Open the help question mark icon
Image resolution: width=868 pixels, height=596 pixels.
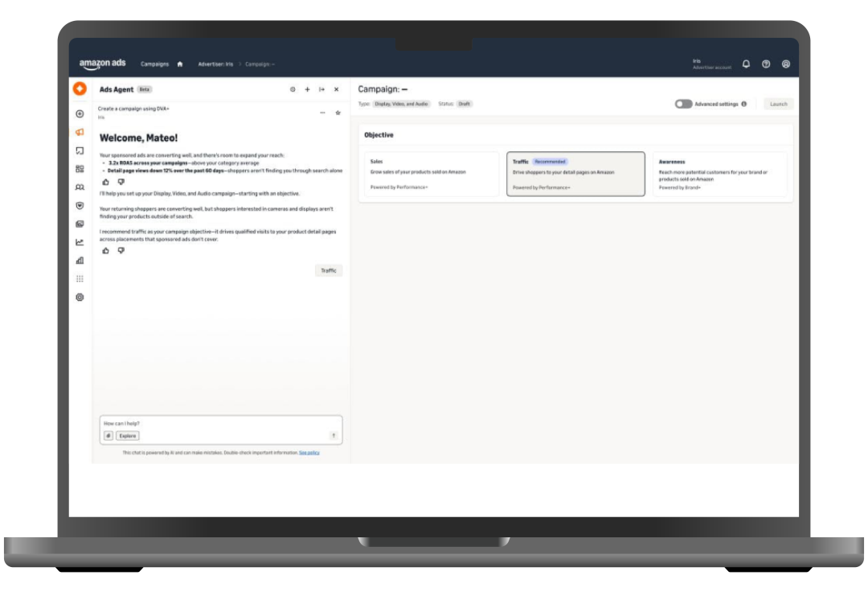766,64
